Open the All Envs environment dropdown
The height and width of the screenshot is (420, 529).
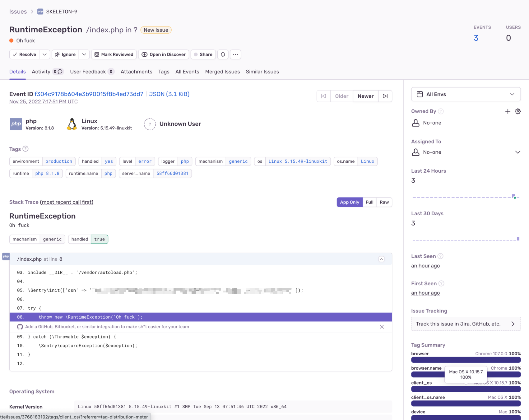click(466, 94)
